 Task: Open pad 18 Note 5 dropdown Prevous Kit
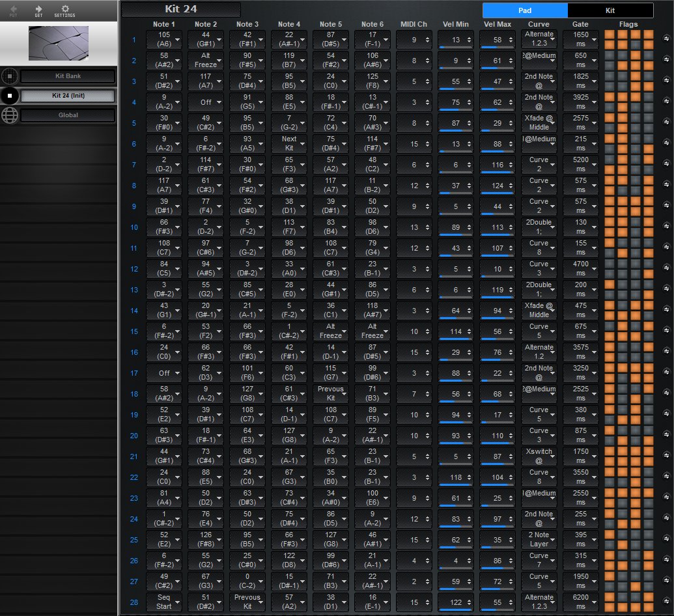click(x=331, y=393)
